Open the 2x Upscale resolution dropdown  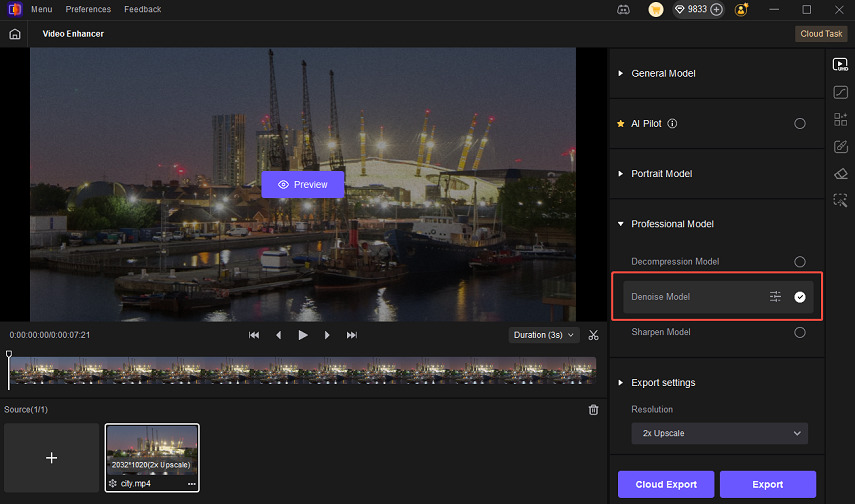tap(720, 434)
